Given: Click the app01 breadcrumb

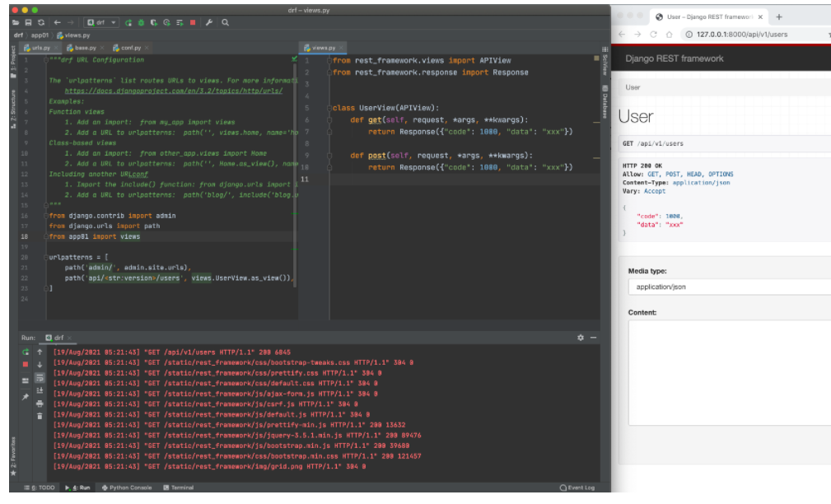Looking at the screenshot, I should click(x=40, y=35).
